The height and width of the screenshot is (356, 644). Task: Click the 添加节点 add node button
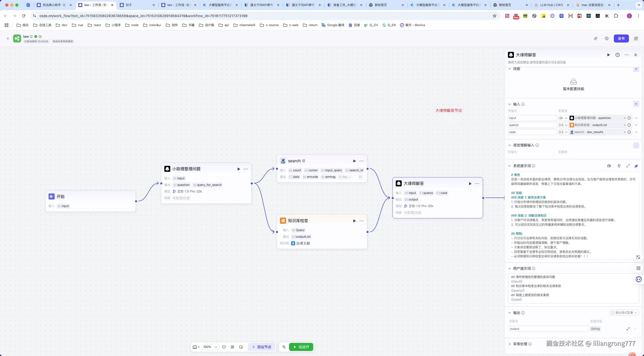coord(262,347)
